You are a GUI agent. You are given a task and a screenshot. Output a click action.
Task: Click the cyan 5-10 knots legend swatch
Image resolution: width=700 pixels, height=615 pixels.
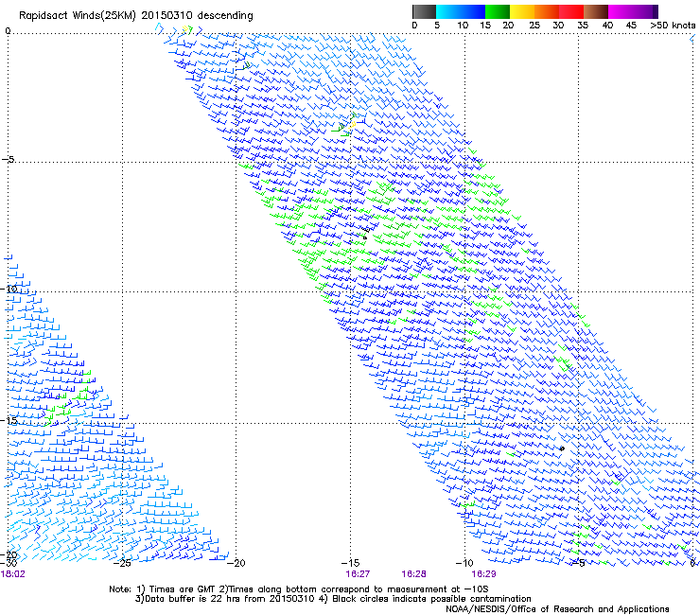pyautogui.click(x=448, y=11)
